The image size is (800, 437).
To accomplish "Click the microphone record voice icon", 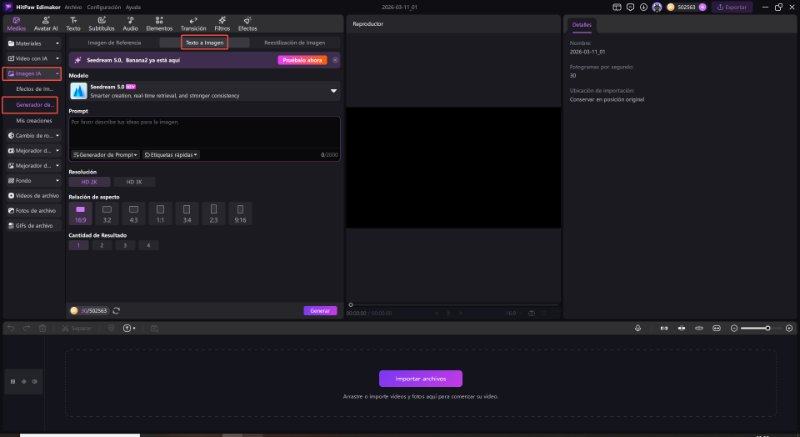I will click(638, 328).
